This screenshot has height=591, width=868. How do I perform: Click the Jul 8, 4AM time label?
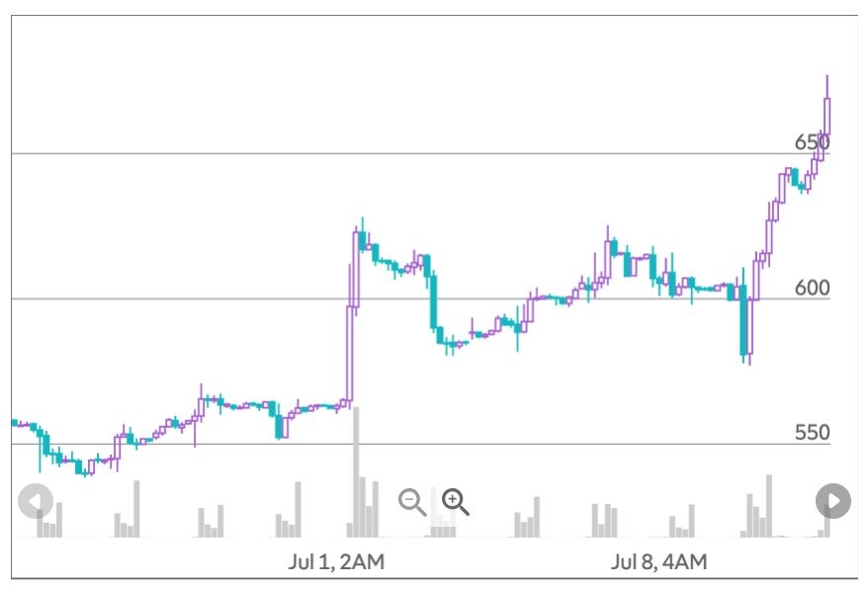pos(658,561)
